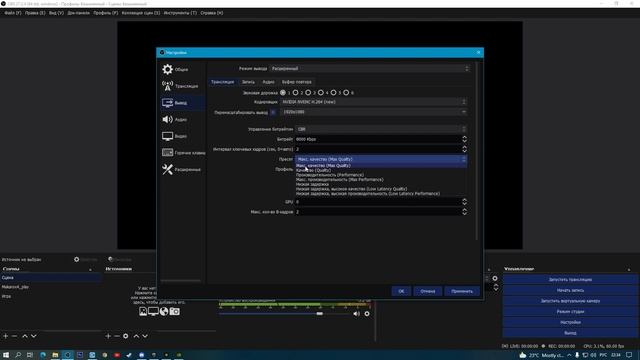640x360 pixels.
Task: Click the Отмена (Cancel) button
Action: click(x=428, y=291)
